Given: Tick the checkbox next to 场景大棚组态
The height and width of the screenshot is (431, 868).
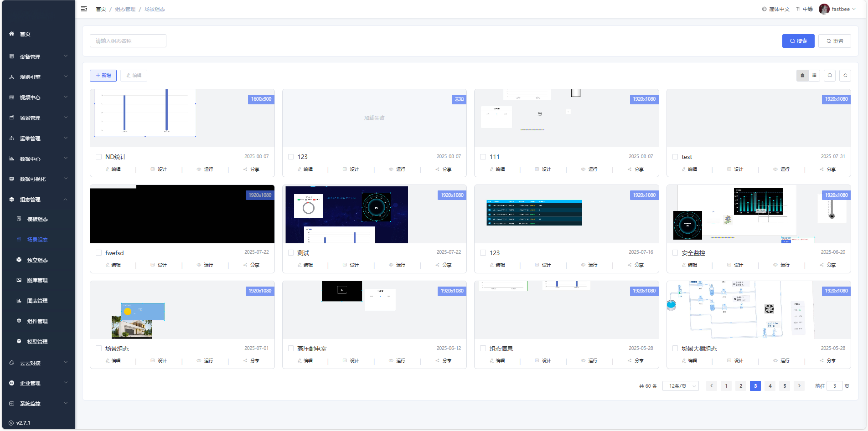Looking at the screenshot, I should point(675,349).
